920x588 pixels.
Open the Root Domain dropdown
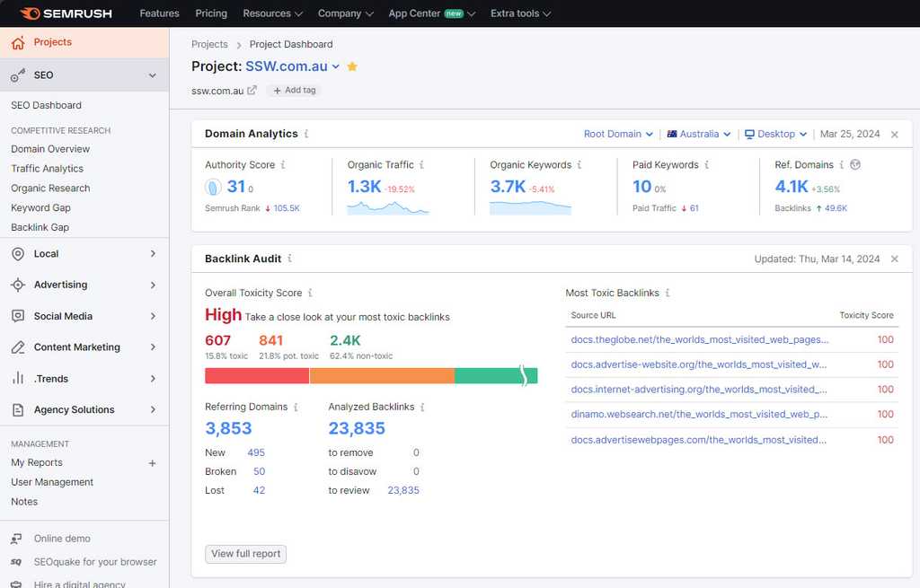[618, 133]
